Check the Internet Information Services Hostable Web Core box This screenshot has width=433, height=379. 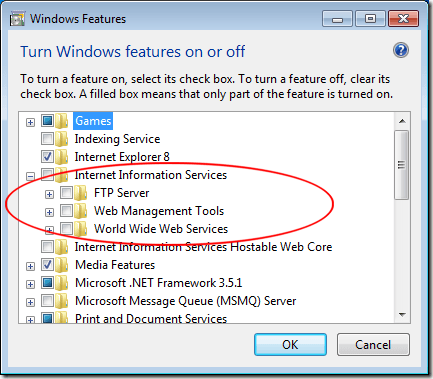(x=47, y=247)
